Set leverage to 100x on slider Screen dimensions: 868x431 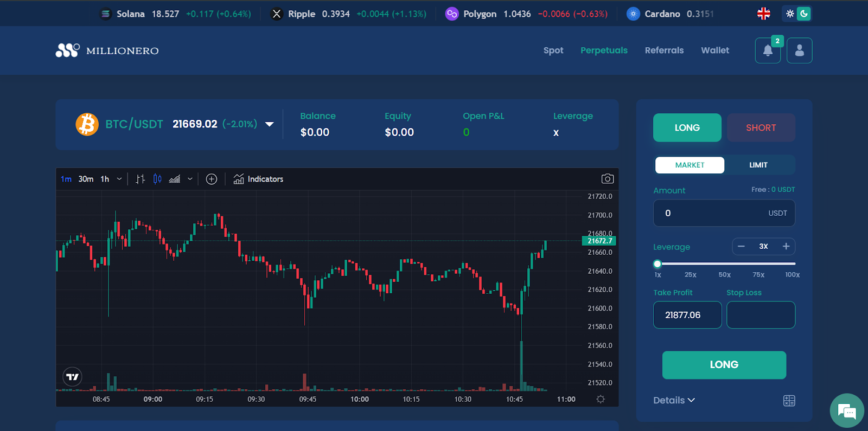point(792,275)
